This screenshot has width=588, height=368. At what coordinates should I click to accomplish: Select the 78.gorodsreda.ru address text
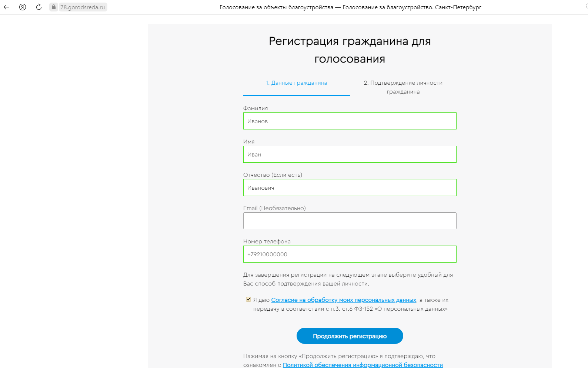(83, 7)
